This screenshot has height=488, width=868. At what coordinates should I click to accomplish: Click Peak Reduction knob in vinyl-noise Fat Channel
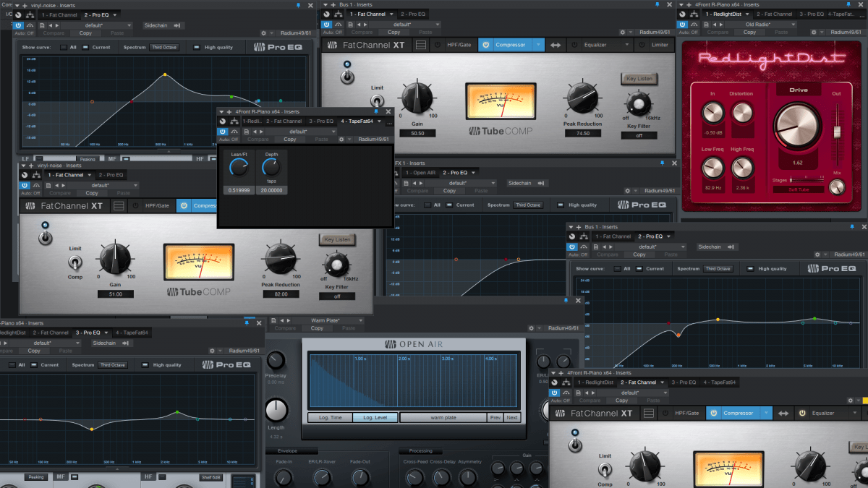281,259
